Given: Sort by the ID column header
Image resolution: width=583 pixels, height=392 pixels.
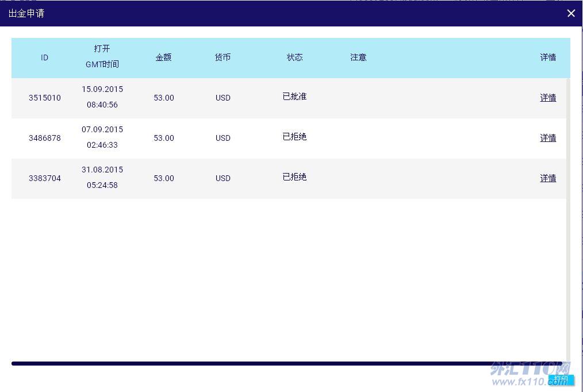Looking at the screenshot, I should click(x=44, y=57).
